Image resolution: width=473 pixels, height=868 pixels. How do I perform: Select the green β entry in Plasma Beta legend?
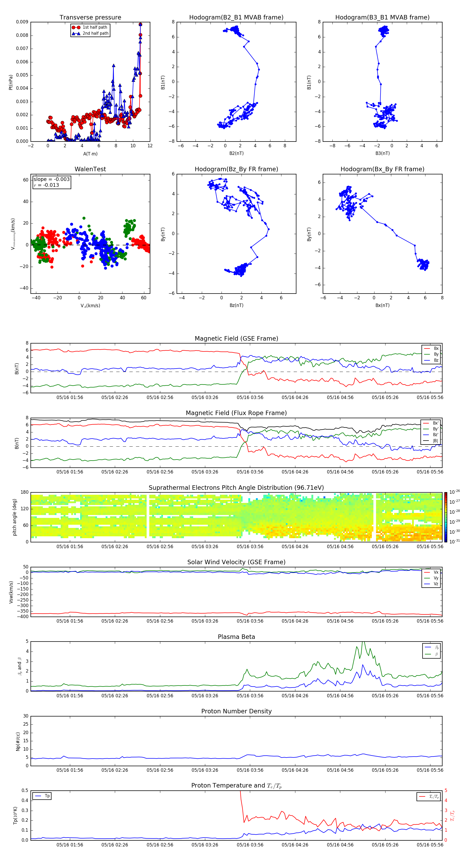[x=432, y=654]
